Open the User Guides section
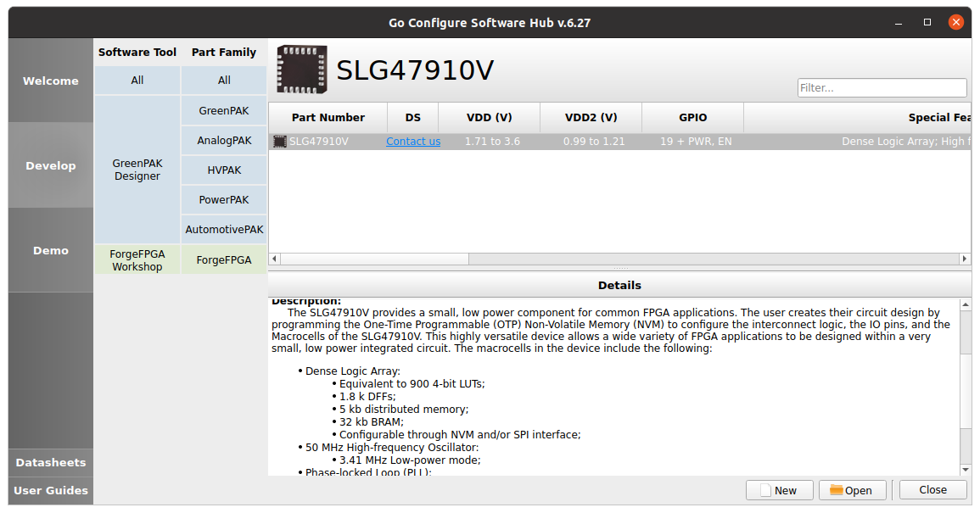Screen dimensions: 980x513 click(51, 491)
